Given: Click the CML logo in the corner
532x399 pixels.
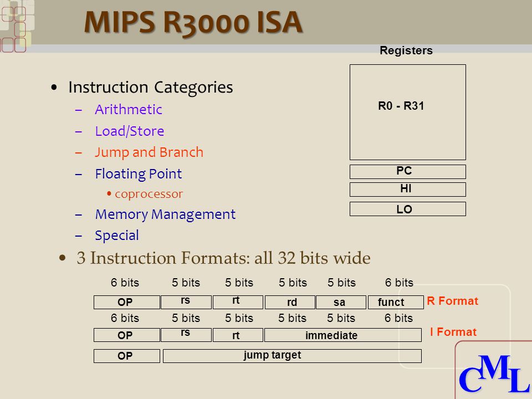Looking at the screenshot, I should coord(494,374).
